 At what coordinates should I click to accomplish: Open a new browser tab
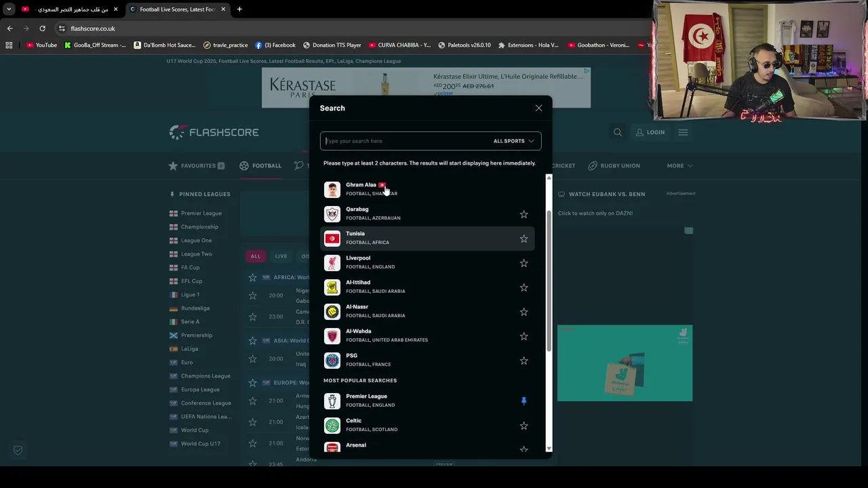pos(239,9)
